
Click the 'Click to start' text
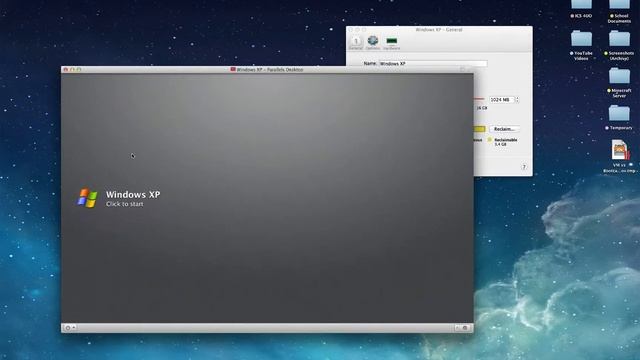pos(124,204)
